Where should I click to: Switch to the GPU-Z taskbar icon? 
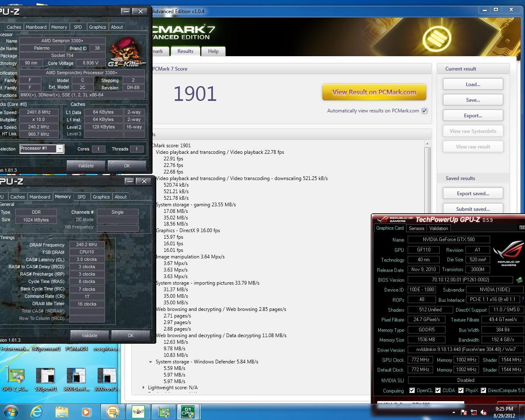tap(164, 411)
